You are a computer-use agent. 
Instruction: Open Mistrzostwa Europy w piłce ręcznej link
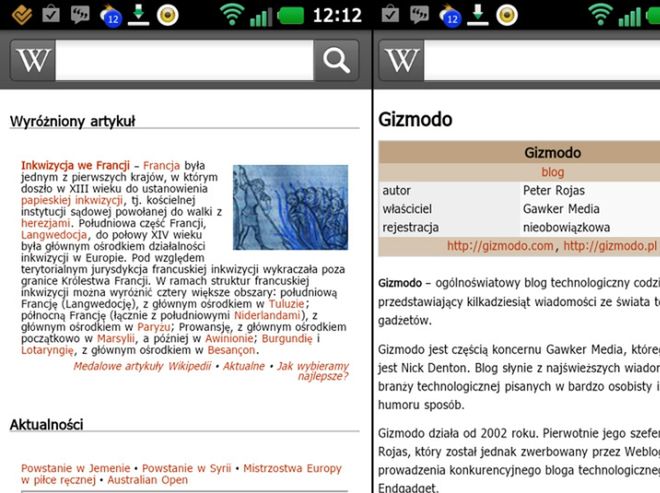coord(181,474)
